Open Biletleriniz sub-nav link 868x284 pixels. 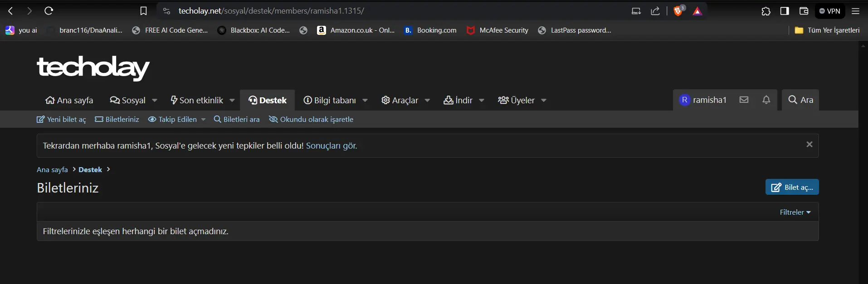click(117, 120)
